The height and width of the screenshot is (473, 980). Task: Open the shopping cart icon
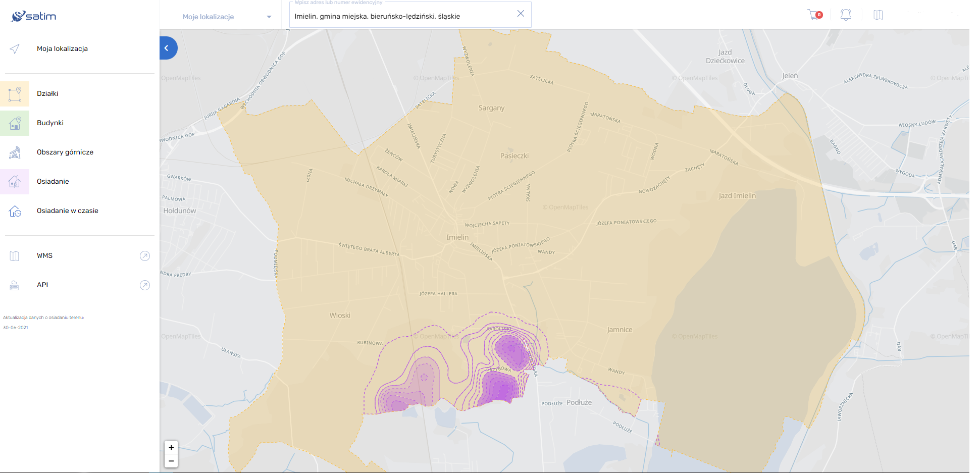pos(814,15)
